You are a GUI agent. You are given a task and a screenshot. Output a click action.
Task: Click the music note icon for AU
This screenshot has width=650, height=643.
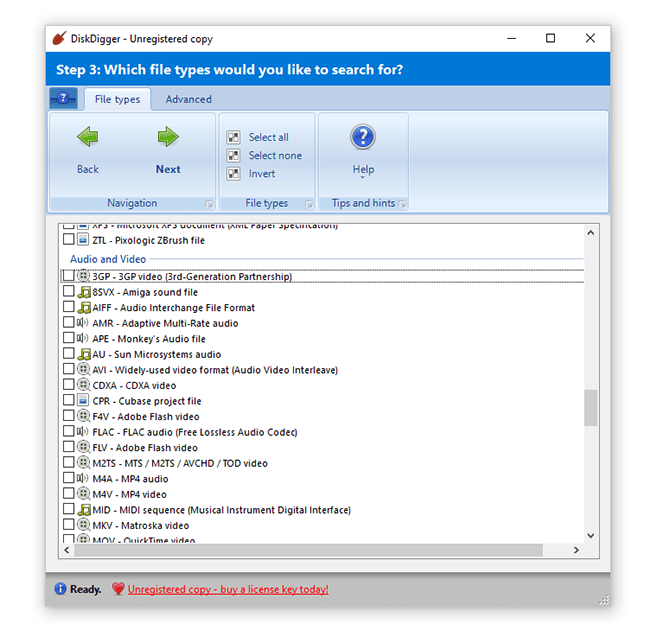[x=84, y=354]
